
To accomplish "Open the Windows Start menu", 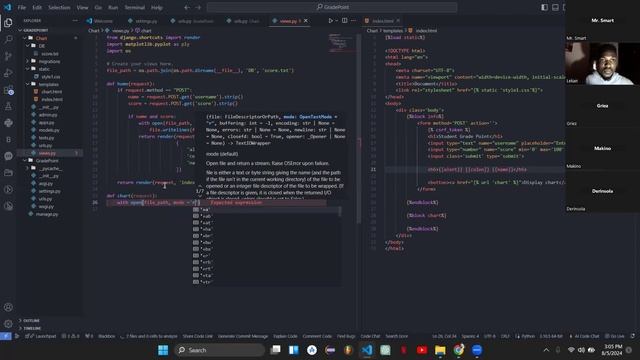I will (x=163, y=350).
